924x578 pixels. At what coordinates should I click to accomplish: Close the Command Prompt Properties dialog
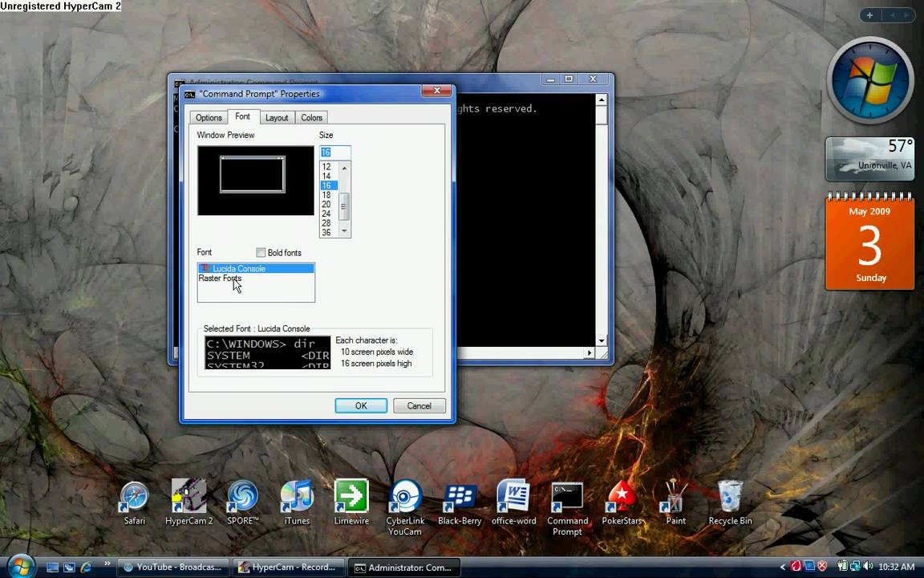437,90
